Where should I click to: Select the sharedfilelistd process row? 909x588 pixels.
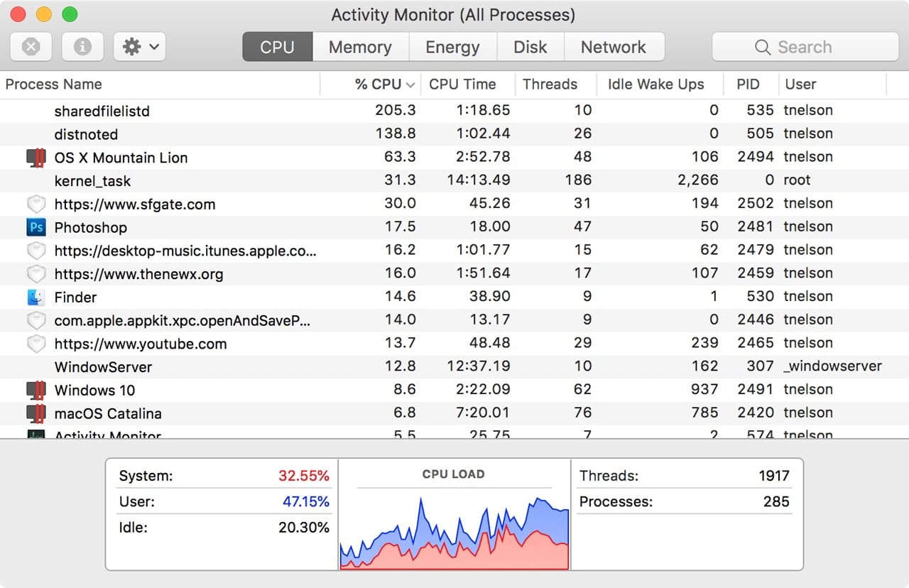[454, 111]
